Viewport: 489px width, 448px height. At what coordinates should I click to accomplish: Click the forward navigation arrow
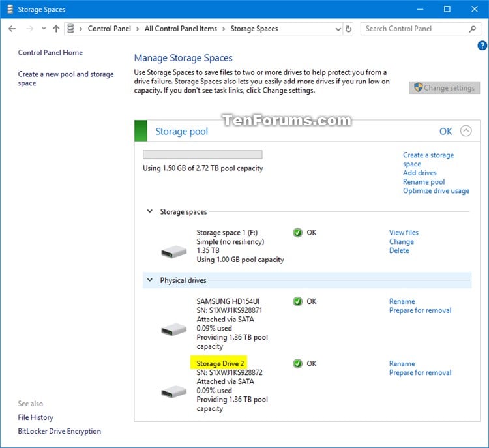coord(29,29)
